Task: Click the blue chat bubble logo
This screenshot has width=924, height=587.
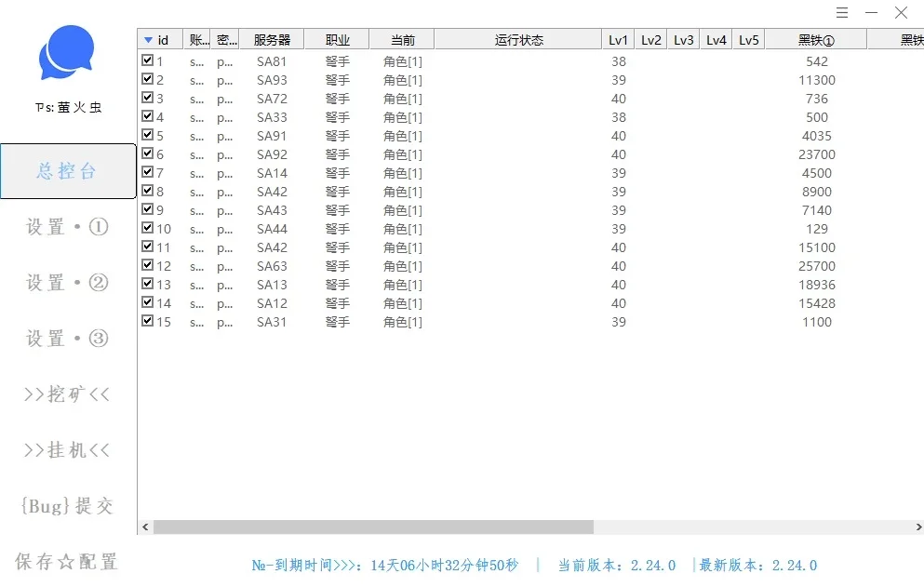Action: [66, 52]
